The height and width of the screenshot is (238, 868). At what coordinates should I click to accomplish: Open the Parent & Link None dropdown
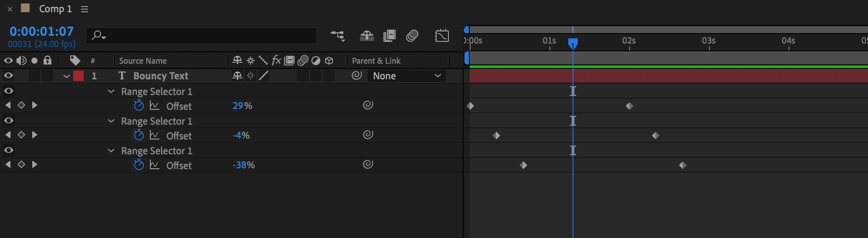pyautogui.click(x=407, y=76)
